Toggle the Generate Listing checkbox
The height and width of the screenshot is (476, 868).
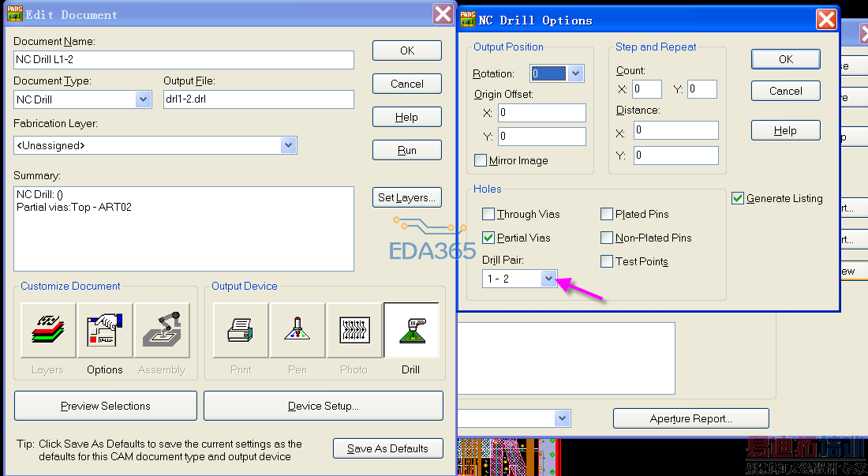[x=737, y=198]
